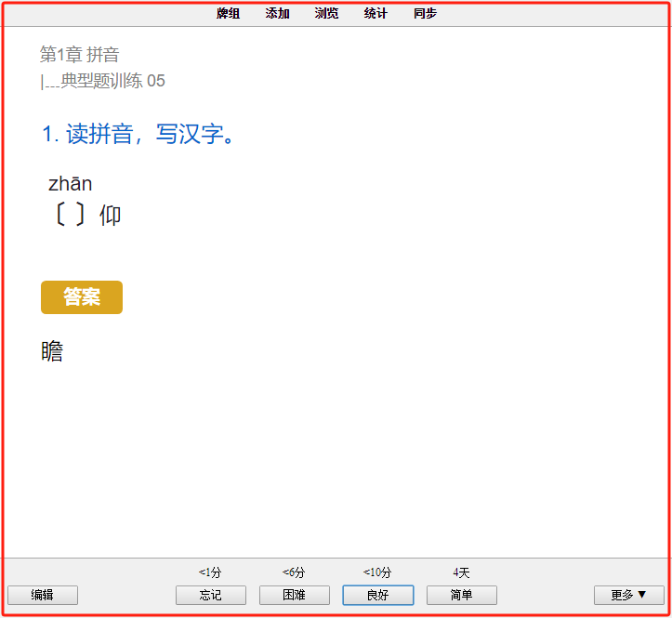This screenshot has height=618, width=672.
Task: Click the empty brackets before 仰
Action: (x=71, y=215)
